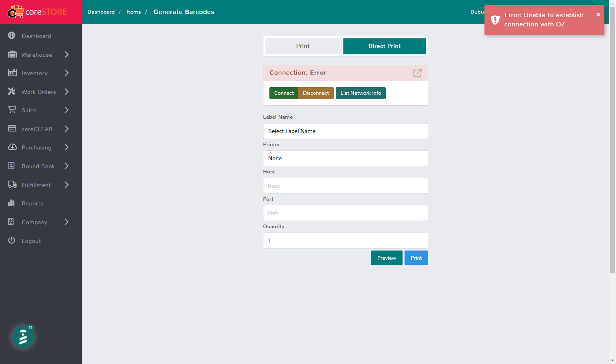The image size is (616, 364).
Task: Click the Bound Book icon
Action: (12, 166)
